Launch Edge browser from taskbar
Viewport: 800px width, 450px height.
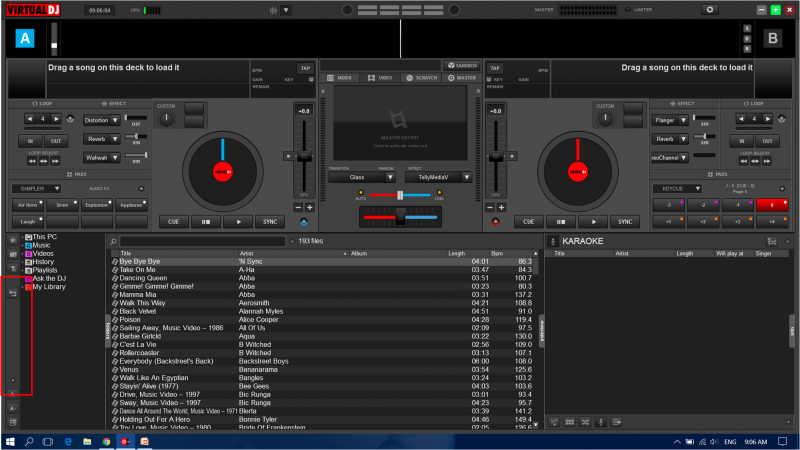(x=68, y=441)
